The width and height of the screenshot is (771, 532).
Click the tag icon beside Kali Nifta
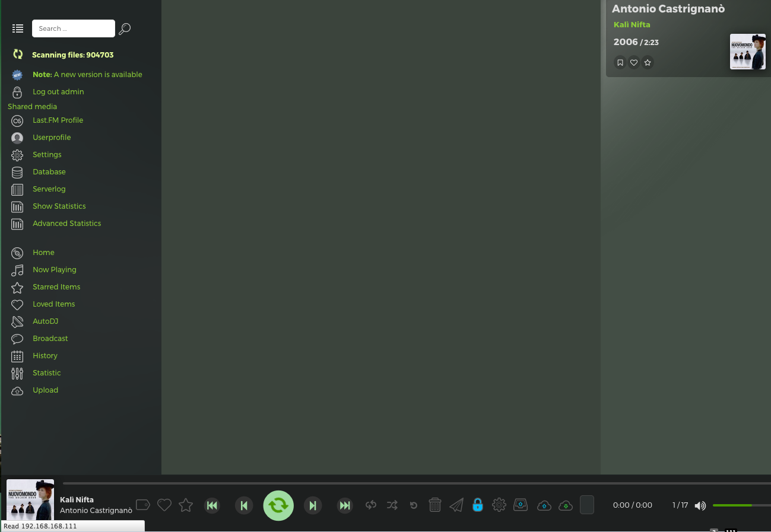point(142,505)
